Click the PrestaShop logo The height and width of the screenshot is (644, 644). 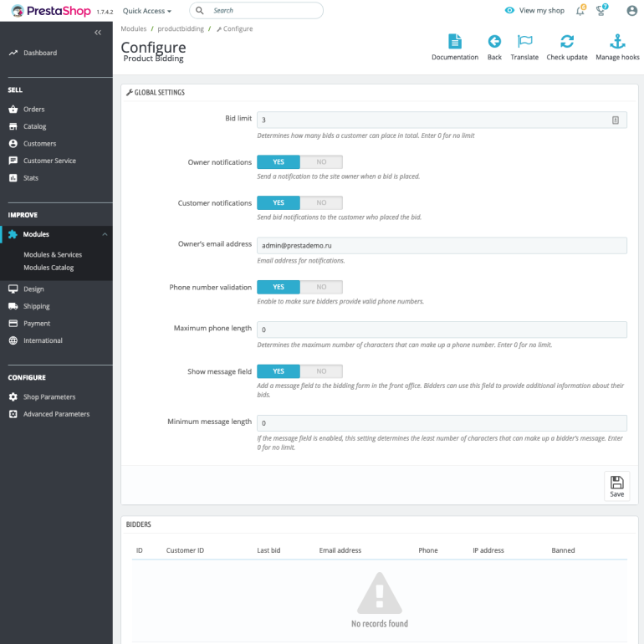(x=51, y=11)
